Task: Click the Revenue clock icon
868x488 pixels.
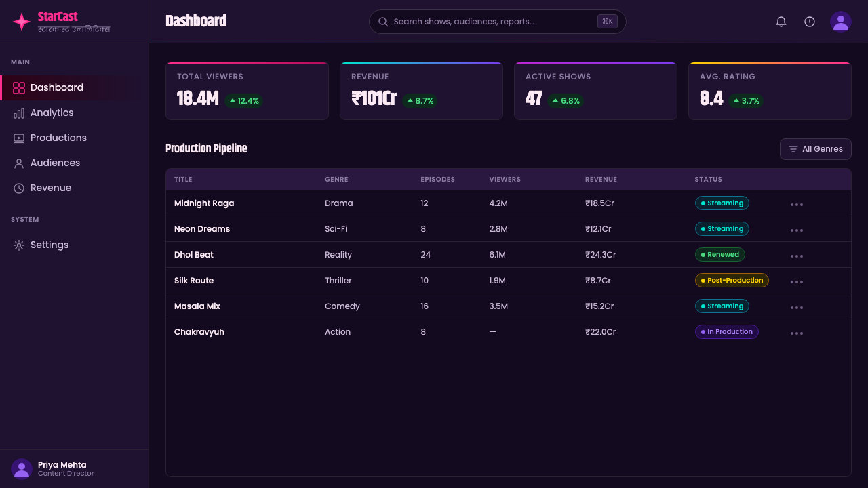Action: click(19, 188)
